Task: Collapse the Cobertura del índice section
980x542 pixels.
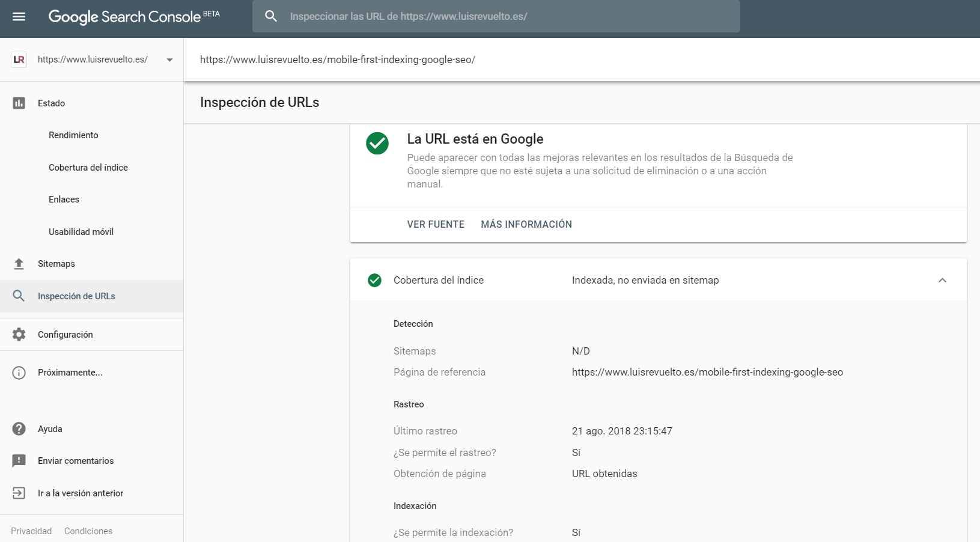Action: click(x=942, y=281)
